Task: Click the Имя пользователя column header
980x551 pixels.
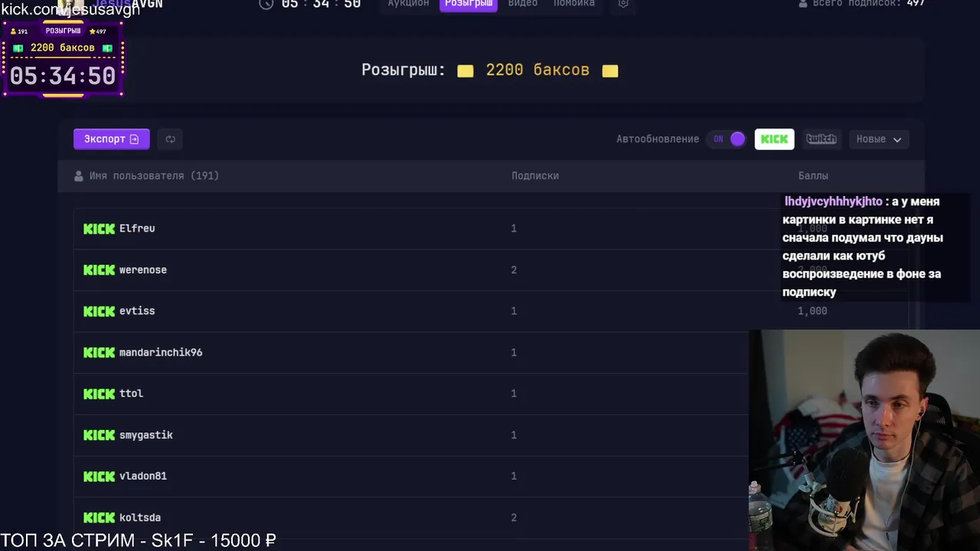Action: coord(154,176)
